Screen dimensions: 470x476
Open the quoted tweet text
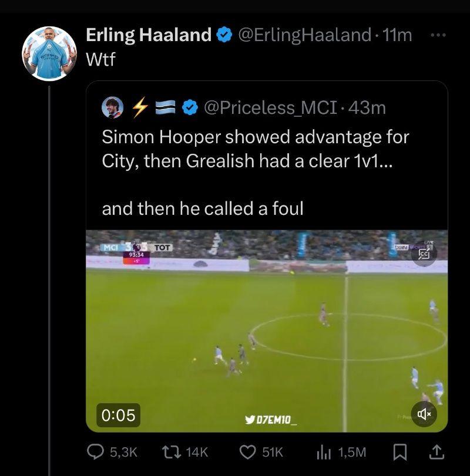pyautogui.click(x=256, y=173)
